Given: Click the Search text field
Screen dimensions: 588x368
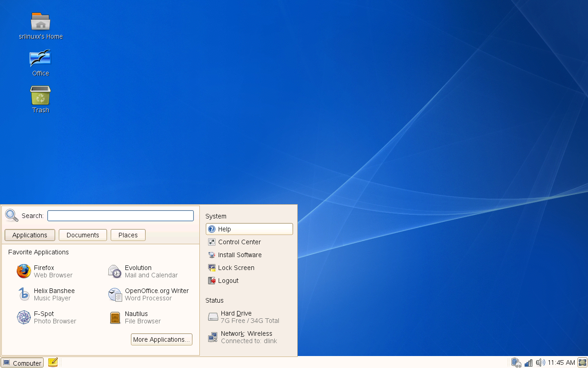Looking at the screenshot, I should 121,216.
